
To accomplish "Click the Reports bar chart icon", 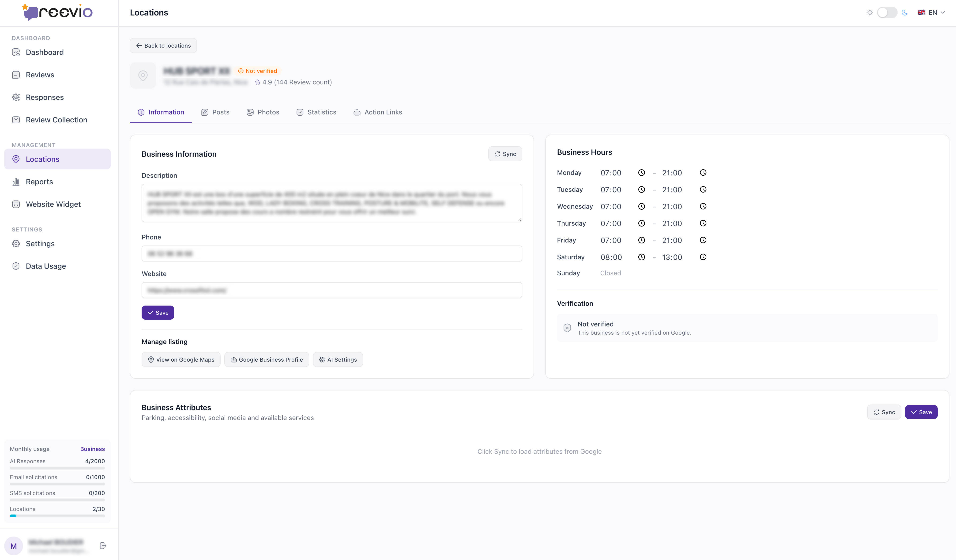I will [x=16, y=181].
